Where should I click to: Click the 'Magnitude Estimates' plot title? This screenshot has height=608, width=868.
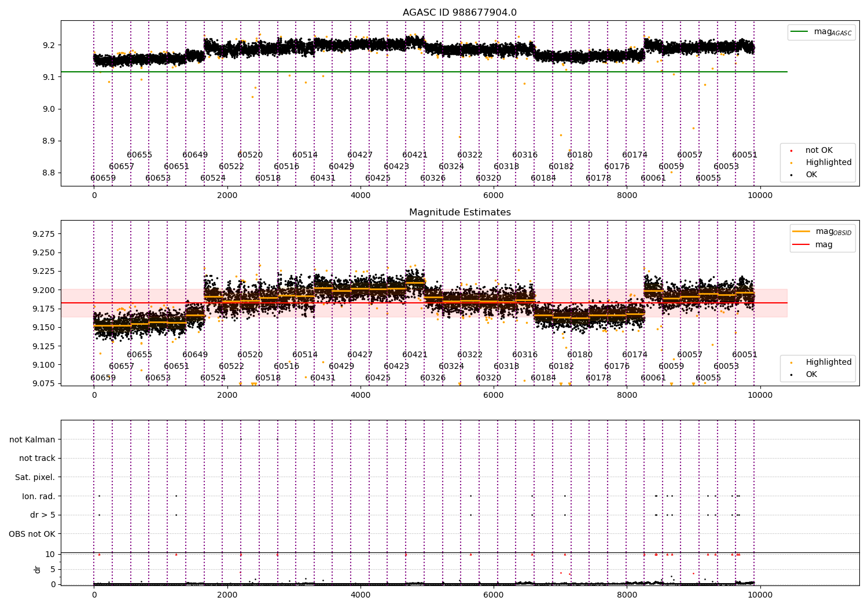pyautogui.click(x=459, y=213)
